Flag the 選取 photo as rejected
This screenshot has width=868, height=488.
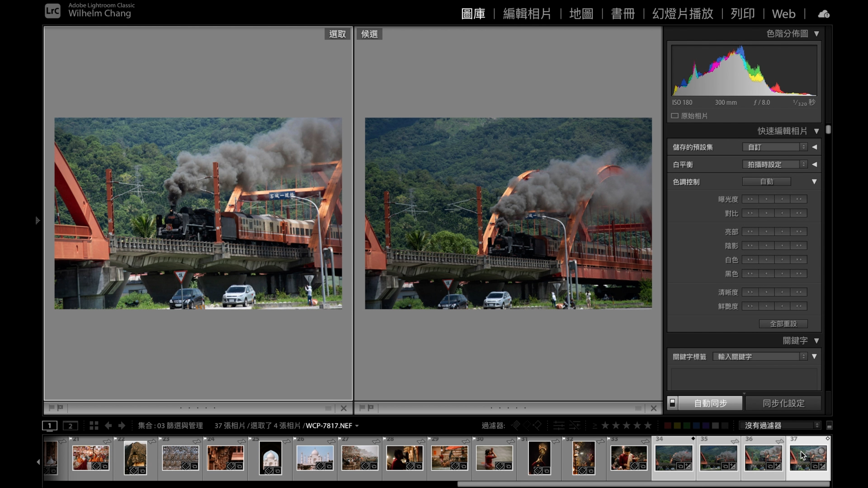click(60, 408)
